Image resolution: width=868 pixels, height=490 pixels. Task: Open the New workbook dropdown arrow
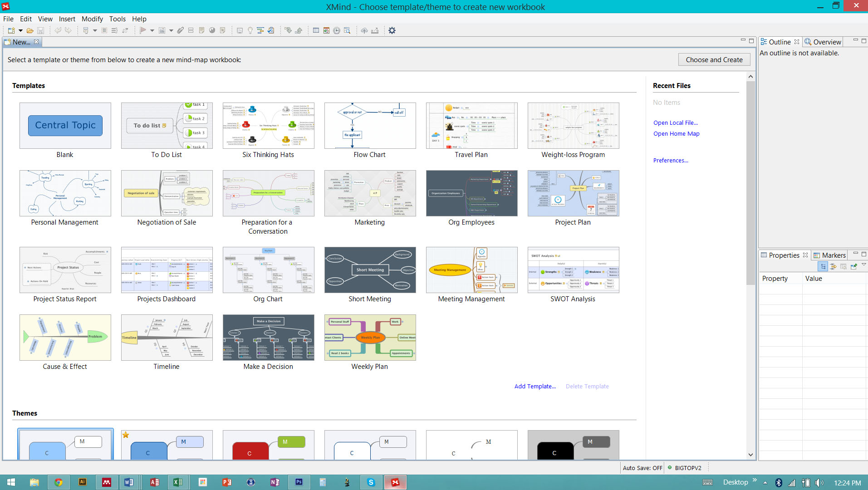[20, 30]
